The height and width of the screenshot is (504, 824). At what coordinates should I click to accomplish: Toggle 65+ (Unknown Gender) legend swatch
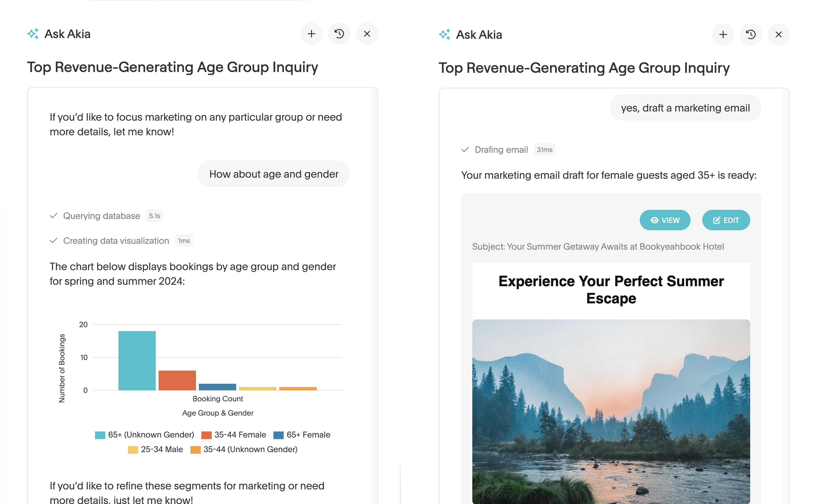[x=100, y=435]
